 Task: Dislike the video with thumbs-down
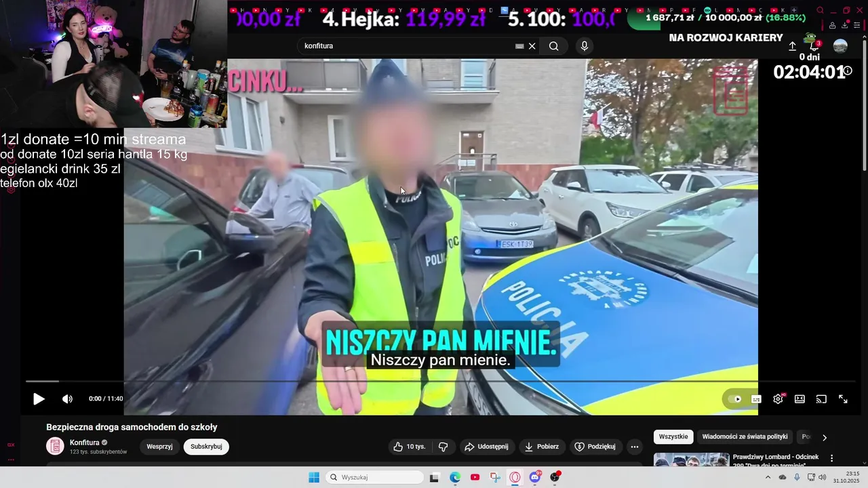point(443,447)
